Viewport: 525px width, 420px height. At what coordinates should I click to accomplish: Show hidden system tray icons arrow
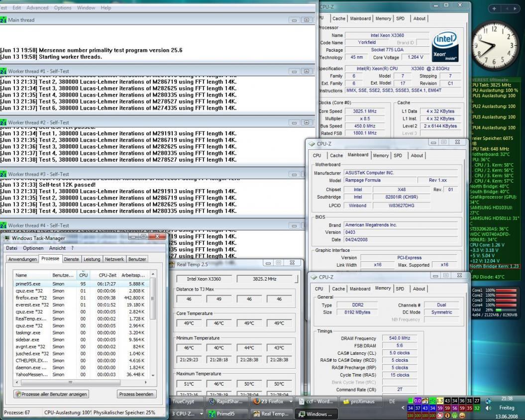pos(403,408)
